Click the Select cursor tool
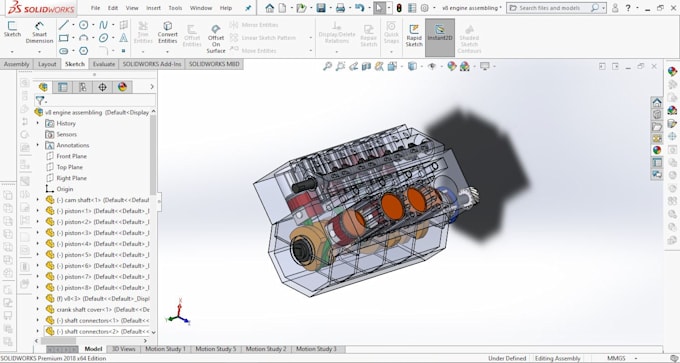 tap(379, 8)
